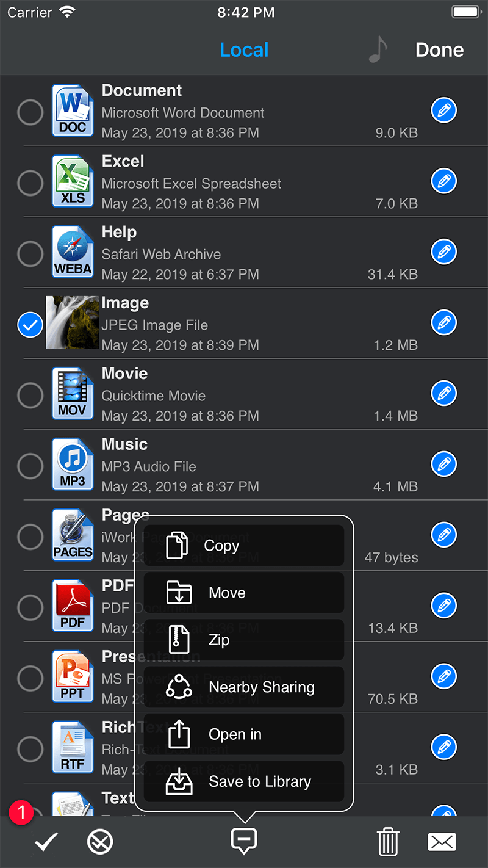The image size is (488, 868).
Task: Tap the deselect-all crossed circle icon
Action: tap(100, 842)
